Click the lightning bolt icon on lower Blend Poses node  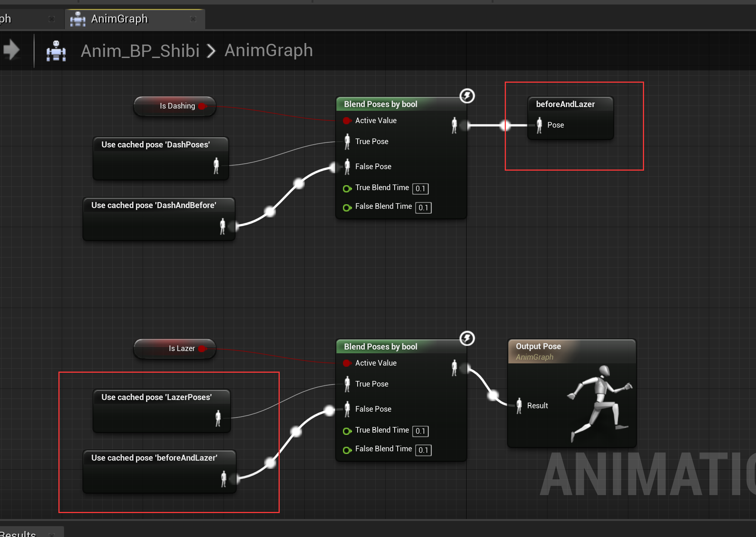[x=467, y=339]
